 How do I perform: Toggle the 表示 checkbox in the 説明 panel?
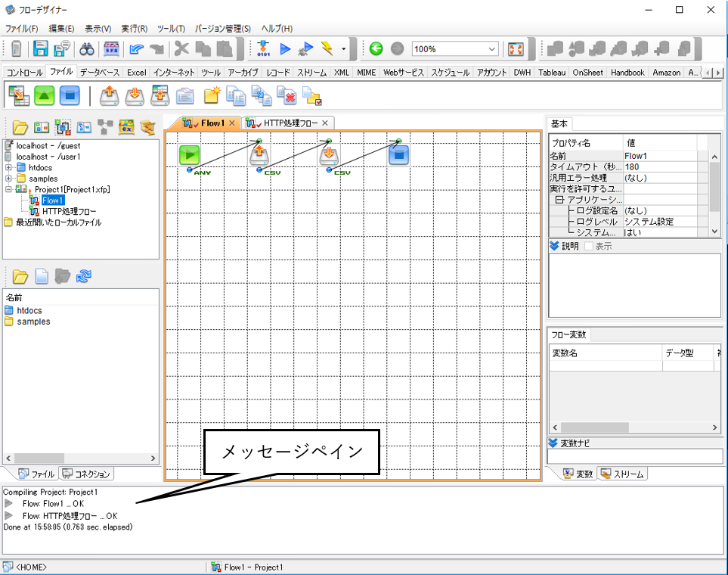tap(589, 246)
